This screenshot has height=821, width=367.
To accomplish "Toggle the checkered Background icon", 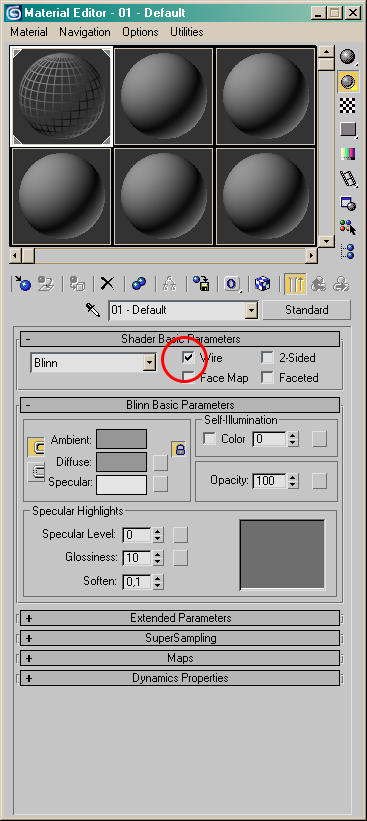I will [x=348, y=105].
